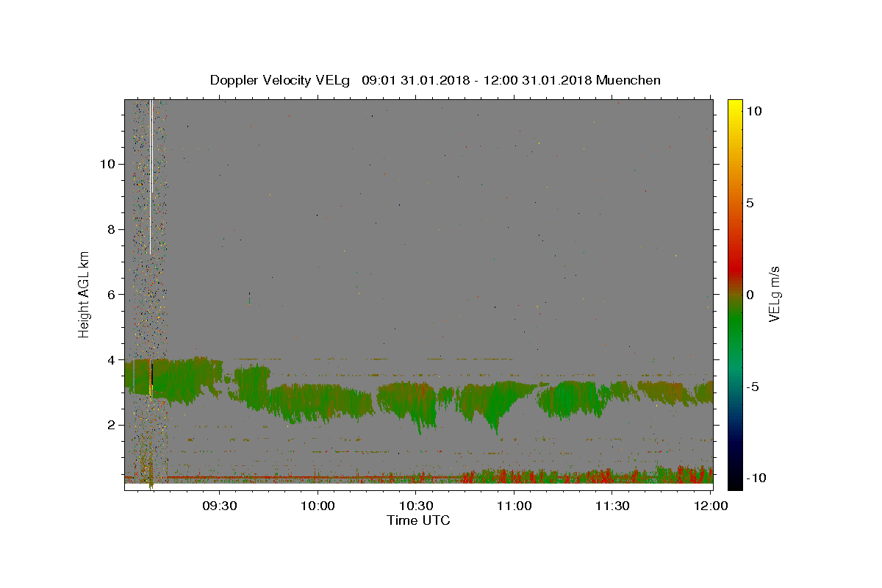Click the time tick label '10:00'
This screenshot has height=588, width=882.
318,506
